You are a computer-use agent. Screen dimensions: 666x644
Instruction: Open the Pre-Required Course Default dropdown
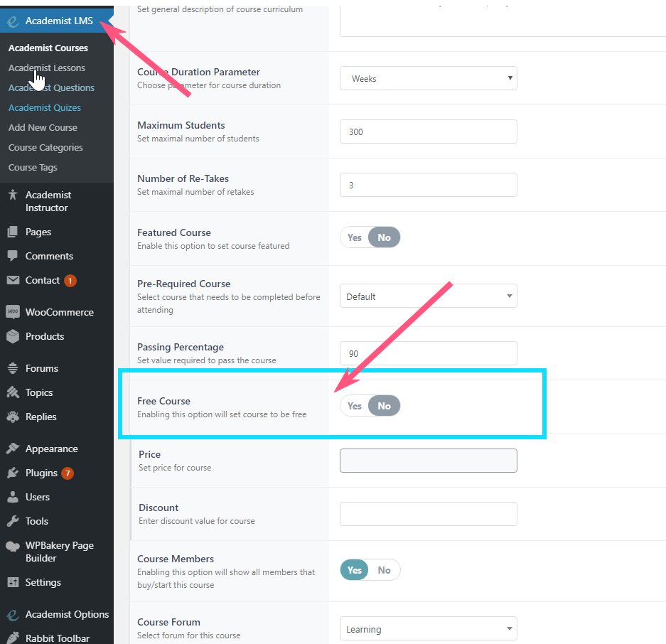click(x=428, y=296)
